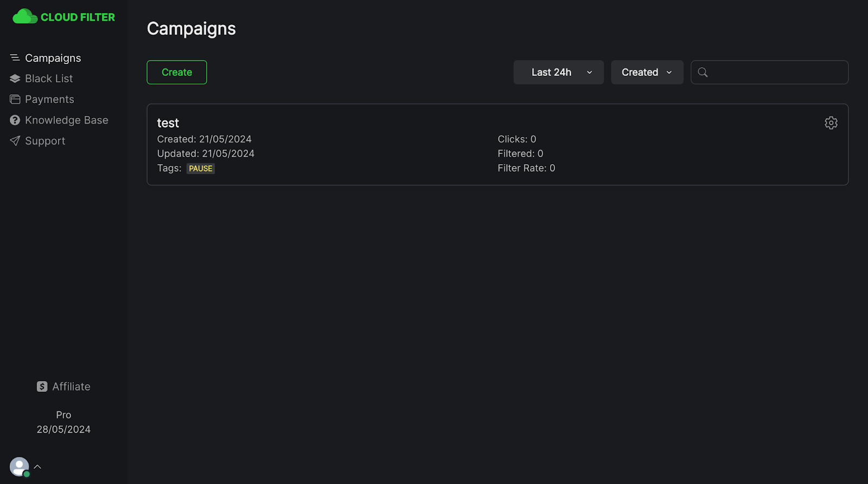Click the Knowledge Base question mark icon
Image resolution: width=868 pixels, height=484 pixels.
[x=15, y=120]
